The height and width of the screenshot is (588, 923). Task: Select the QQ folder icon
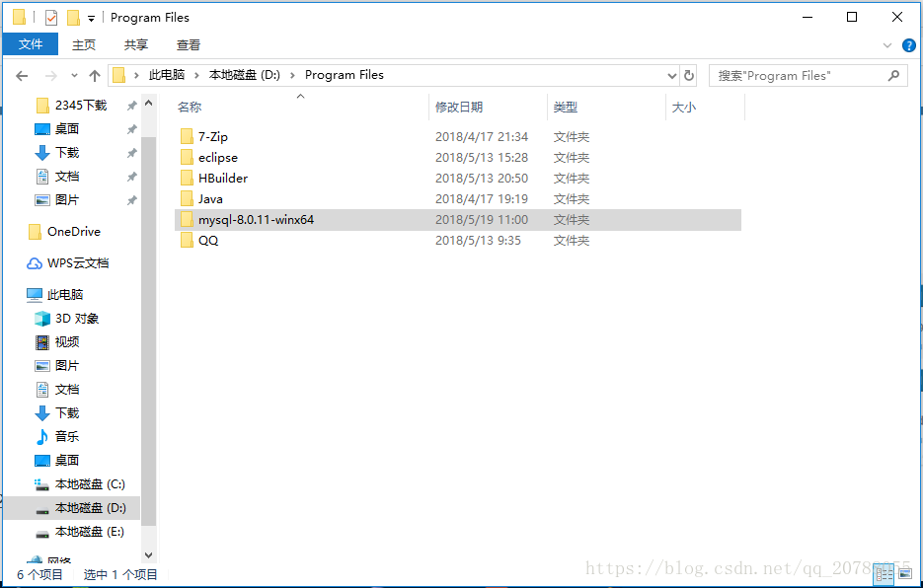click(187, 240)
